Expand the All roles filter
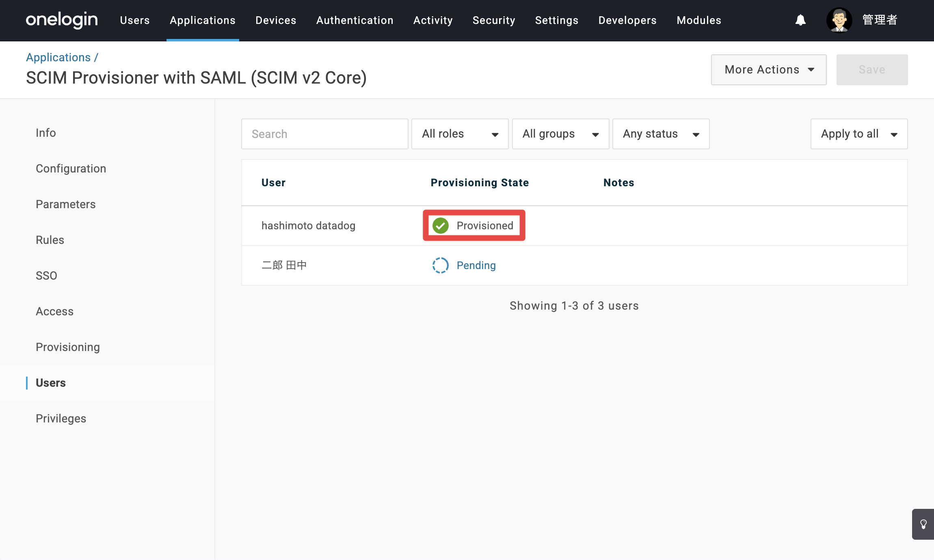This screenshot has width=934, height=560. (x=460, y=134)
